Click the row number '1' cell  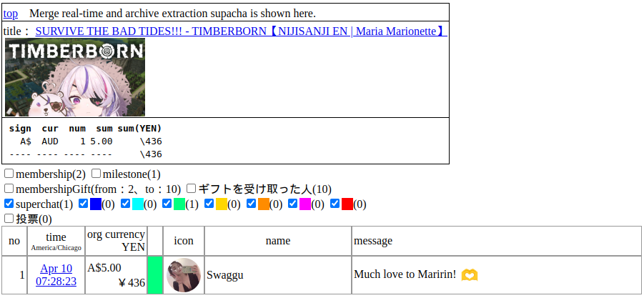[14, 275]
